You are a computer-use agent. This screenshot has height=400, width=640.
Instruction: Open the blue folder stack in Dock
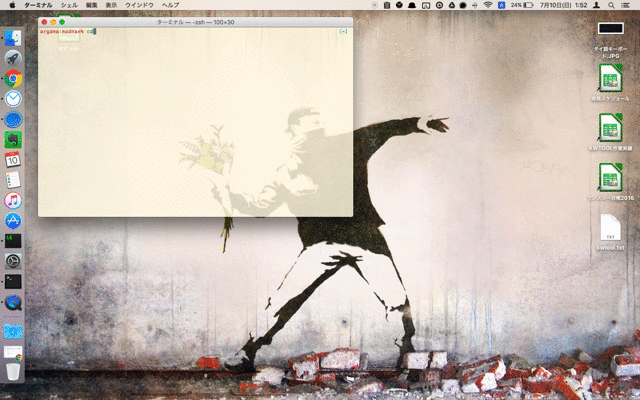click(13, 331)
